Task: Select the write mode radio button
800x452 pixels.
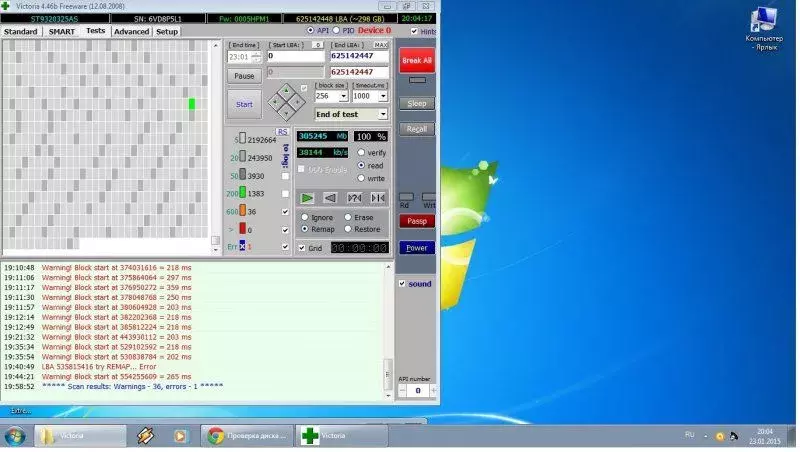Action: point(361,178)
